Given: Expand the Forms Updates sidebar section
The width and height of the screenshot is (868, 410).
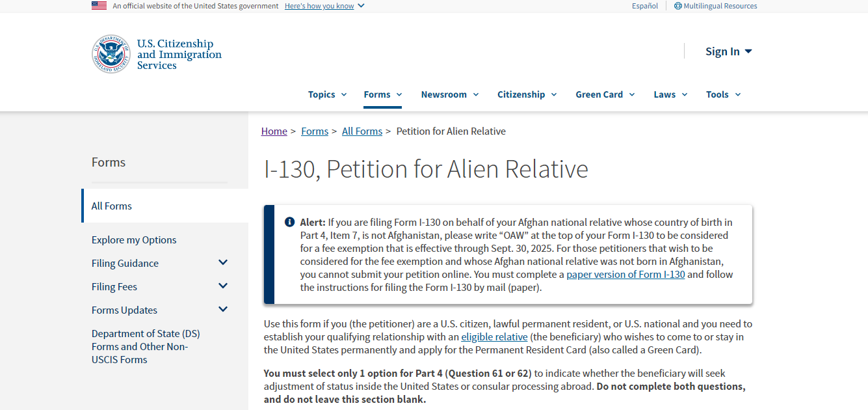Looking at the screenshot, I should pyautogui.click(x=223, y=310).
